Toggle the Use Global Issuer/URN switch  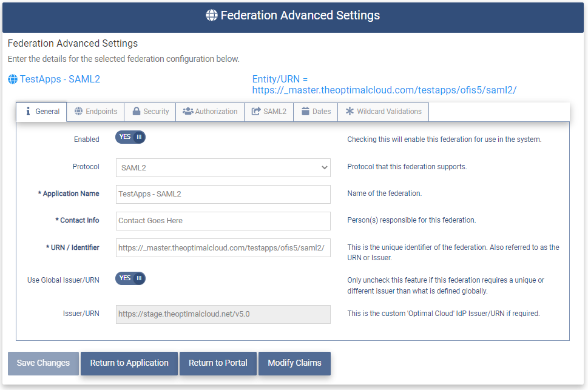pos(130,278)
